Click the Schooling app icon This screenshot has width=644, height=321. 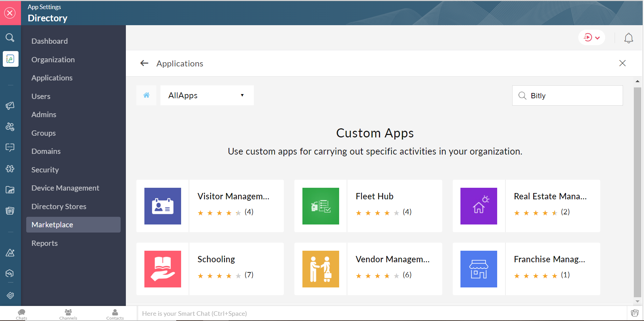[163, 269]
